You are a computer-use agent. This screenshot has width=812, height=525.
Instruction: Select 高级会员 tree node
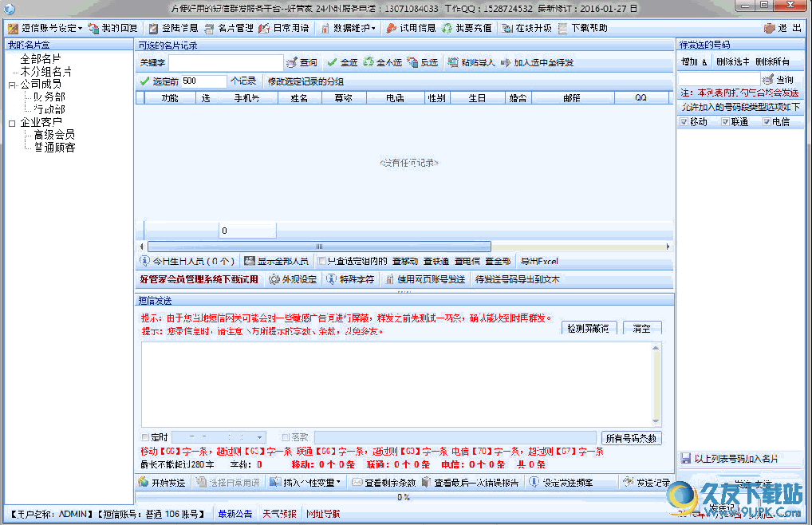pyautogui.click(x=54, y=135)
